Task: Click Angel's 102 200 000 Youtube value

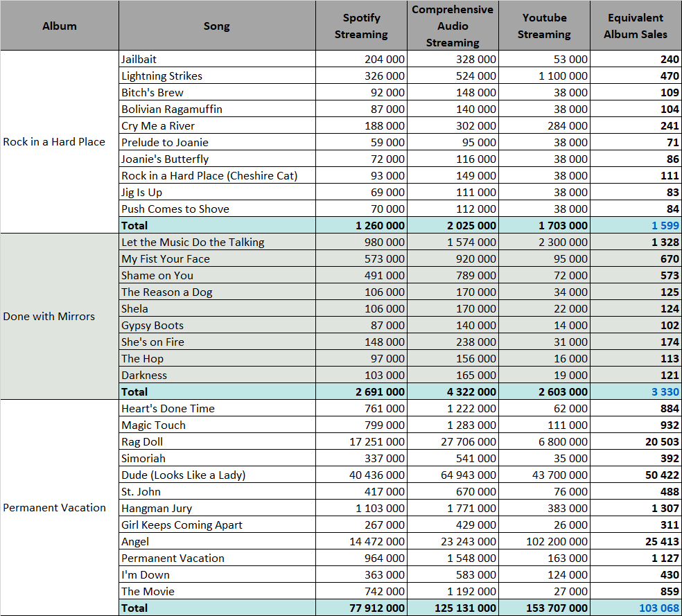Action: (x=544, y=541)
